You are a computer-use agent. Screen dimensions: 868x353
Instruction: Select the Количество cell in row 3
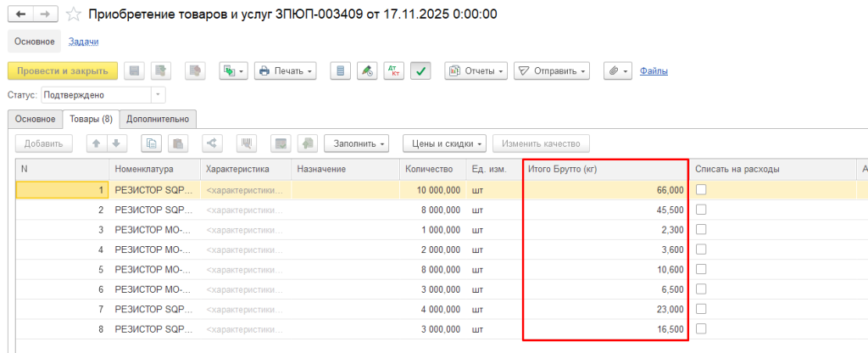coord(432,230)
